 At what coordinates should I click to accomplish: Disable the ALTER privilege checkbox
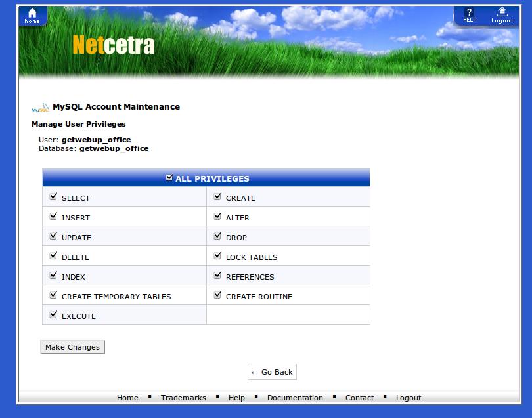217,217
